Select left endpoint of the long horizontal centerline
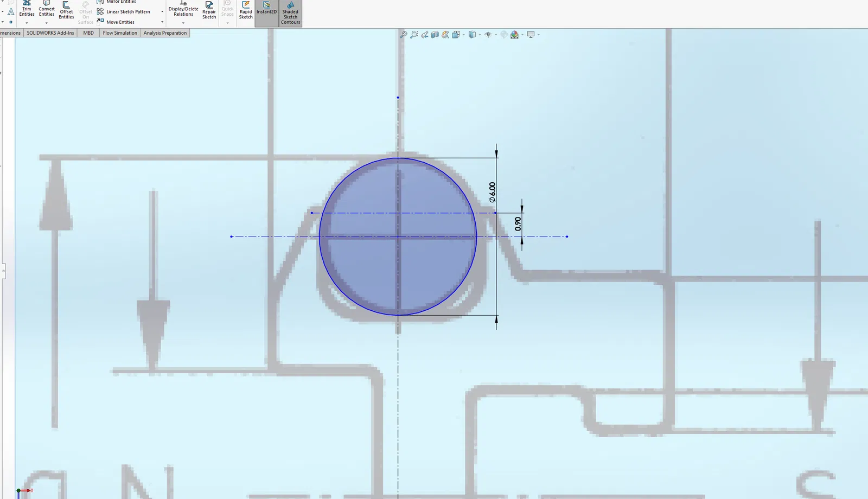 tap(232, 236)
